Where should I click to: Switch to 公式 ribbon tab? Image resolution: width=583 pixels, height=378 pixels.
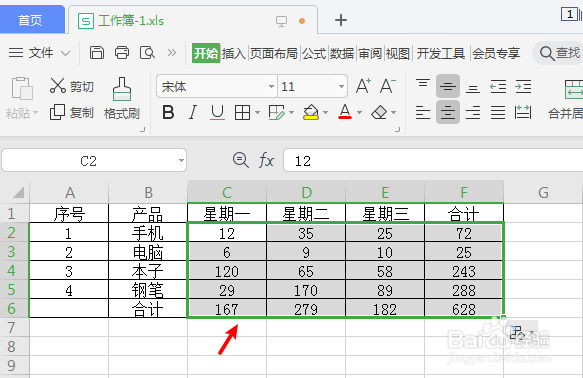pyautogui.click(x=314, y=54)
